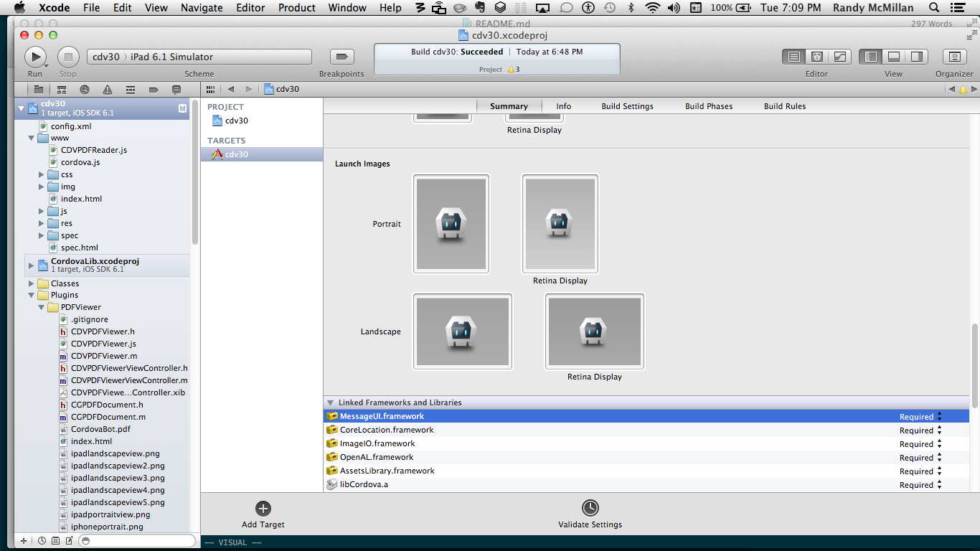The width and height of the screenshot is (980, 551).
Task: Select Landscape Retina Display launch image
Action: (x=595, y=331)
